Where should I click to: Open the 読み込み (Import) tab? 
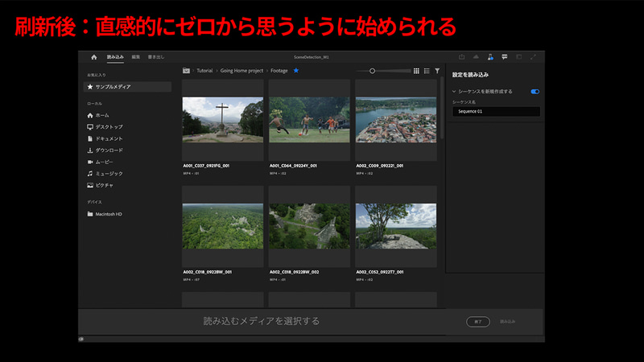115,57
